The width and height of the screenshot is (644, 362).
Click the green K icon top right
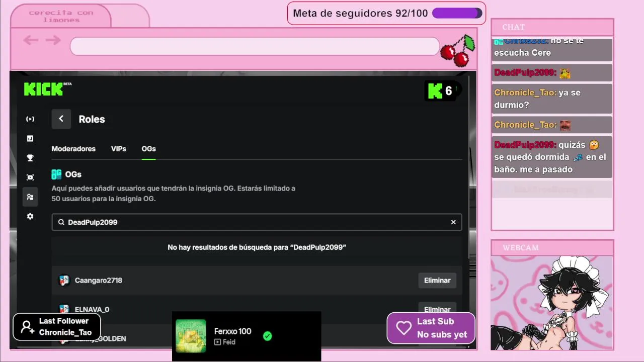[x=435, y=91]
